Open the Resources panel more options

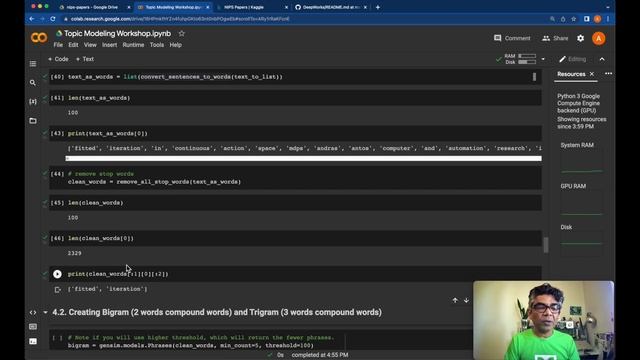coord(608,74)
